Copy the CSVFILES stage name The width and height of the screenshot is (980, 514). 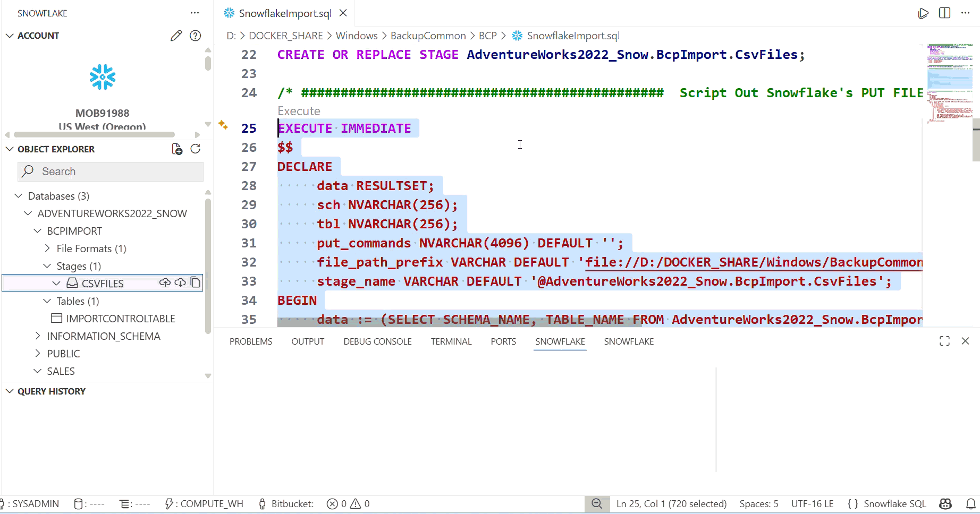coord(196,282)
